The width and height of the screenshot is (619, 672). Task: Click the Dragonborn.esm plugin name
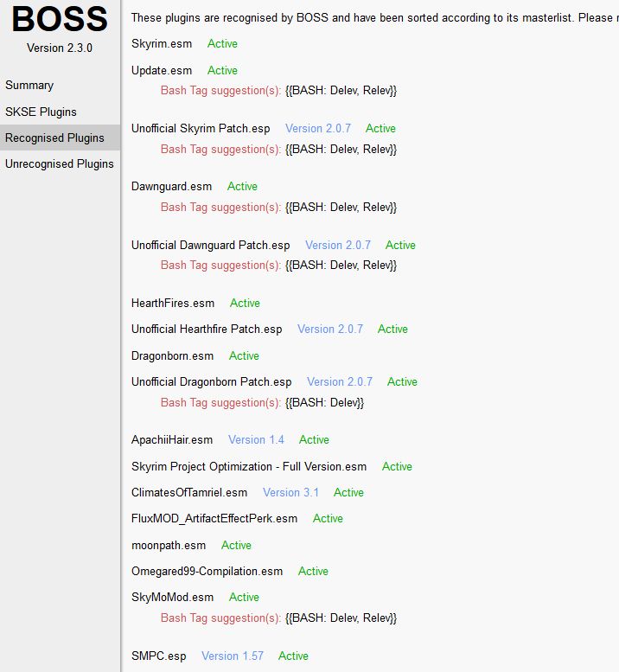[172, 355]
